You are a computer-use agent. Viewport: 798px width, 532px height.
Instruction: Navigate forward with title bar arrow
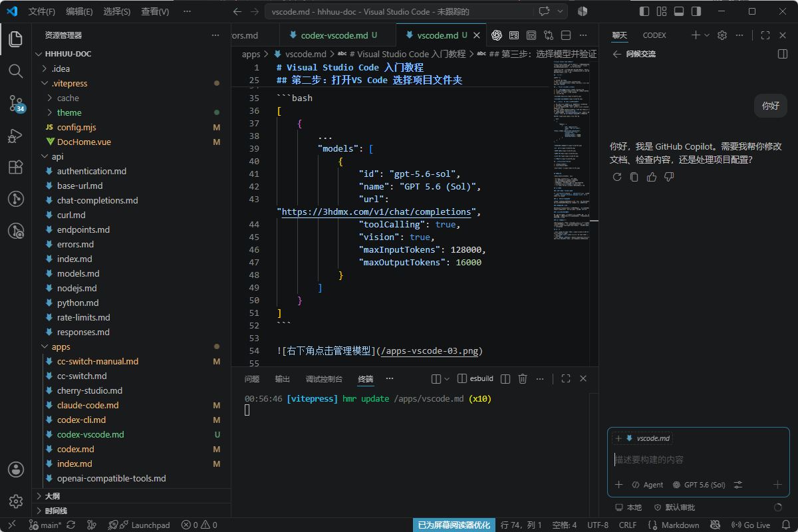tap(255, 11)
